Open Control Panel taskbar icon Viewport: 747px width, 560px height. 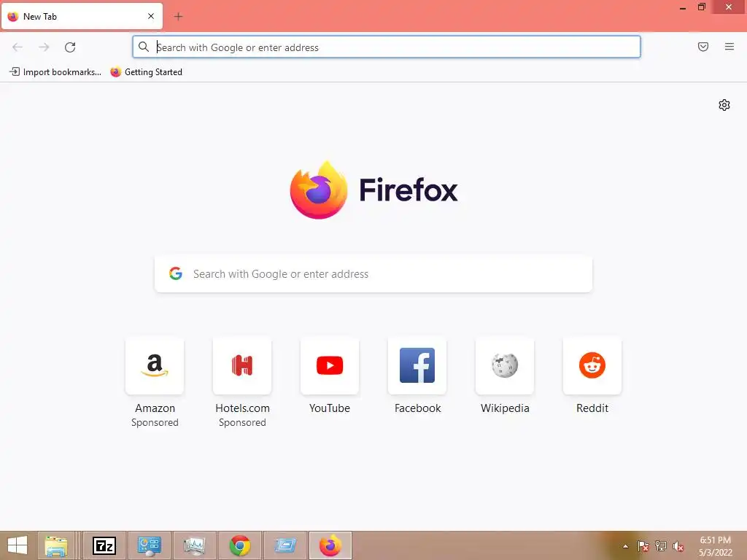pyautogui.click(x=149, y=545)
